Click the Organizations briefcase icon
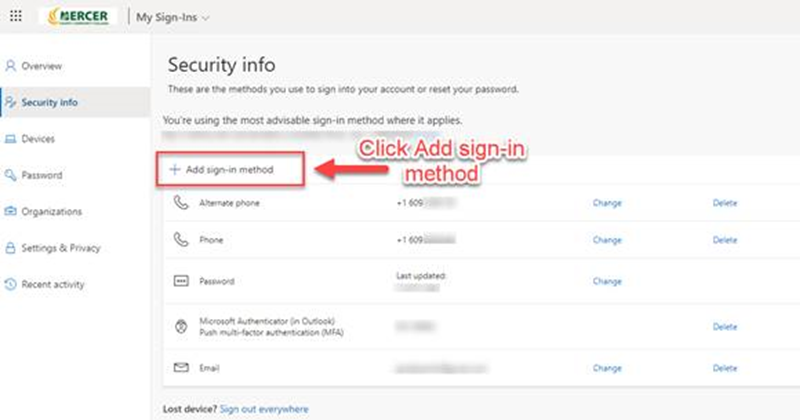Image resolution: width=800 pixels, height=420 pixels. [x=11, y=212]
